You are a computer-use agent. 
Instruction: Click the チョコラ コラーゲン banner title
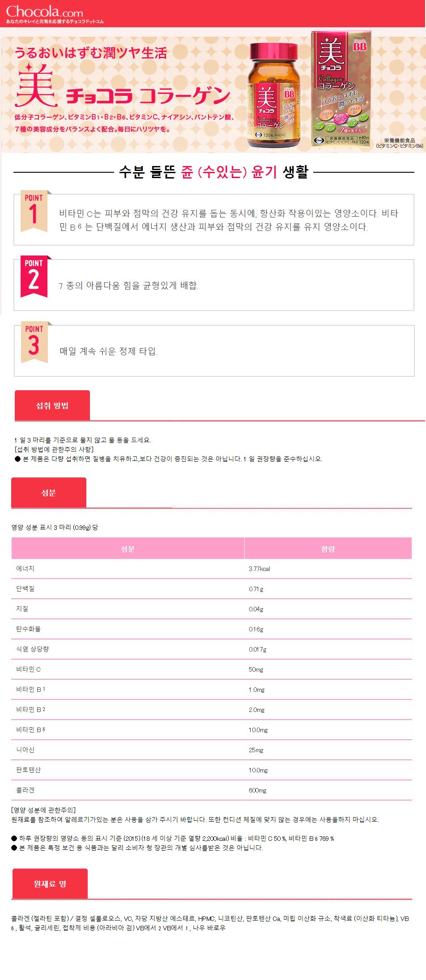[148, 96]
